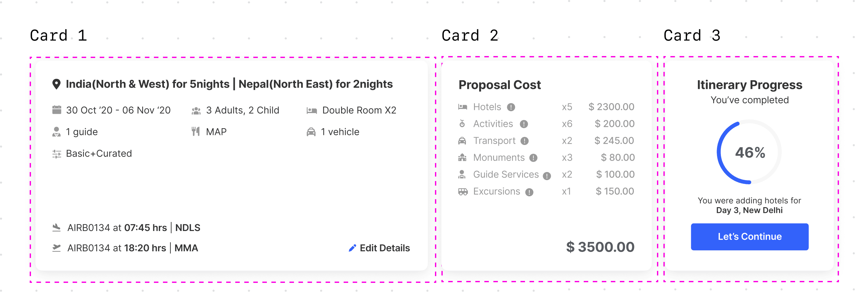Viewport: 868px width, 308px height.
Task: Click the $ 3500.00 total cost
Action: [x=600, y=247]
